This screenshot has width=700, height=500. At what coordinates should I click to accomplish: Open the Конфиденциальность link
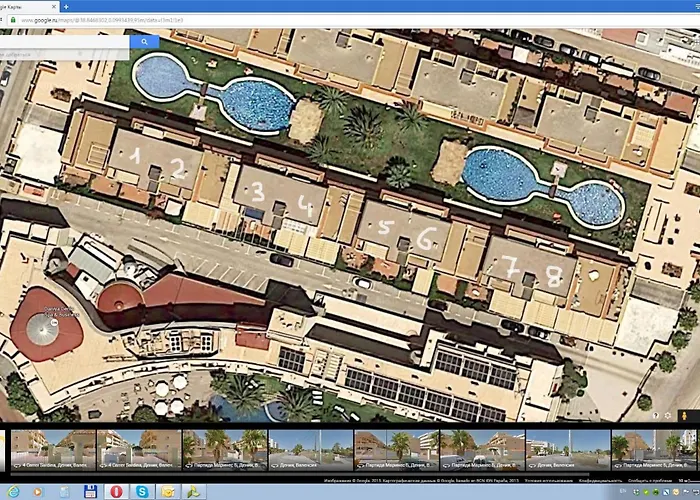click(x=600, y=481)
